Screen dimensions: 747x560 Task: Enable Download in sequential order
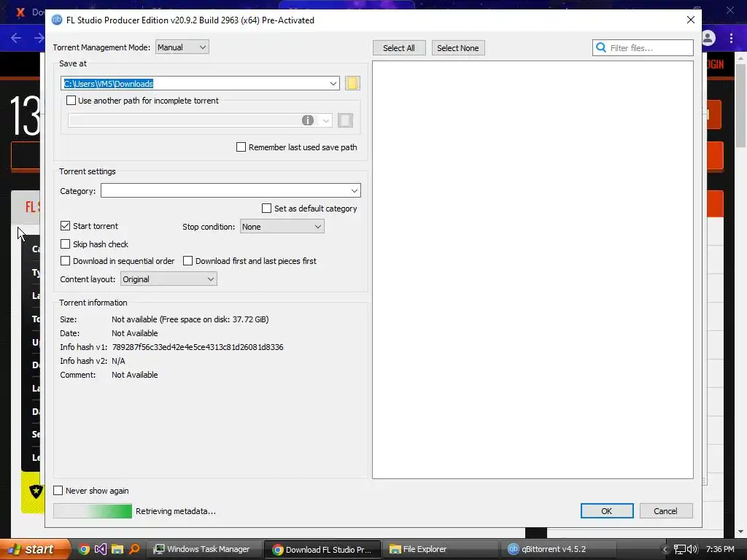(65, 261)
